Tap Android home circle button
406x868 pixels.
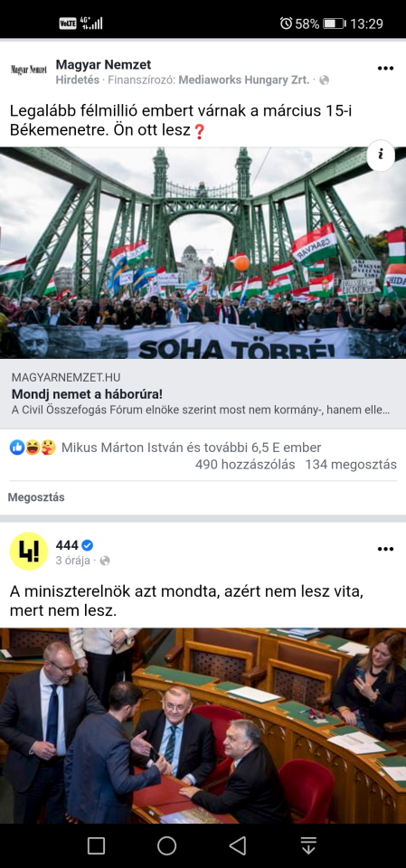point(166,845)
